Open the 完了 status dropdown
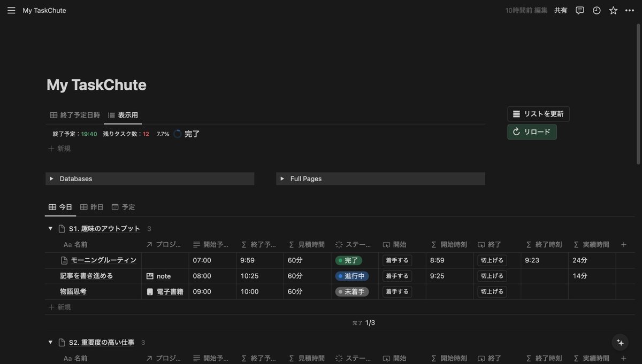The image size is (642, 364). (349, 261)
